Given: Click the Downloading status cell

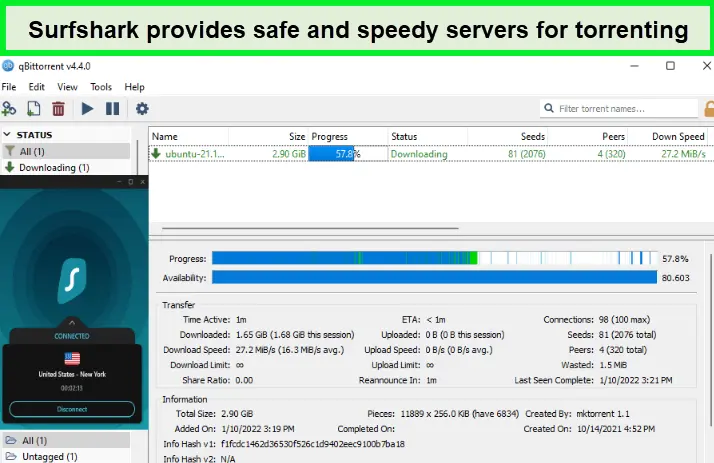Looking at the screenshot, I should click(x=419, y=154).
